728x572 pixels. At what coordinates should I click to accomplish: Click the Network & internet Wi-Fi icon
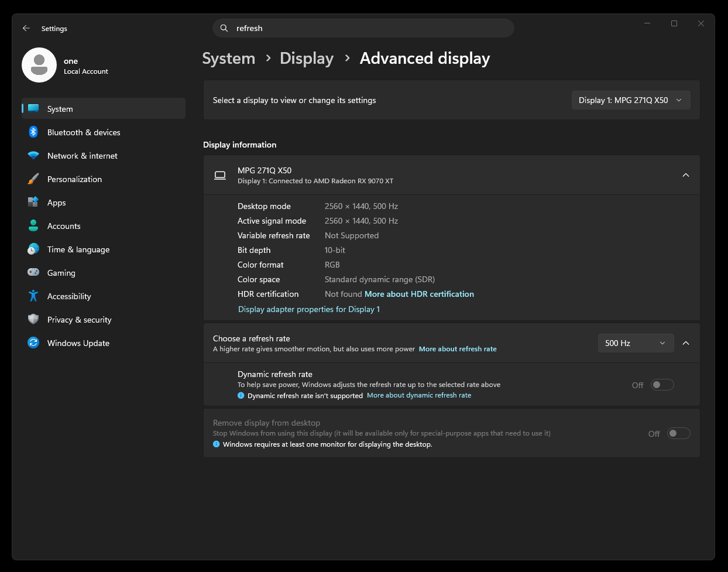point(33,156)
